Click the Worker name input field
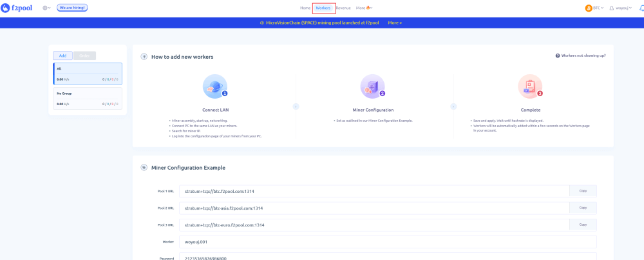The height and width of the screenshot is (260, 644). tap(388, 242)
